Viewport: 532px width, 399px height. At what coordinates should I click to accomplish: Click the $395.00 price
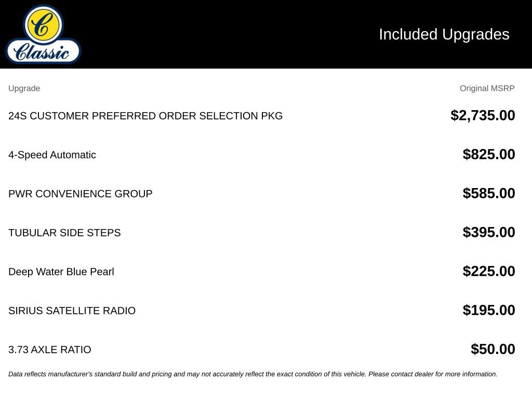[x=488, y=232]
